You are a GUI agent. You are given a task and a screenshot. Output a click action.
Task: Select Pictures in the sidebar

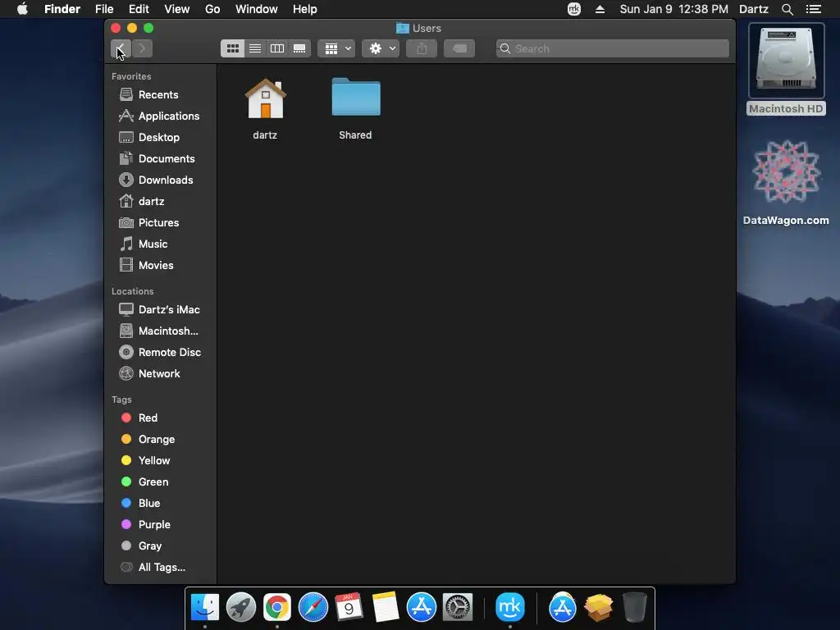tap(161, 223)
